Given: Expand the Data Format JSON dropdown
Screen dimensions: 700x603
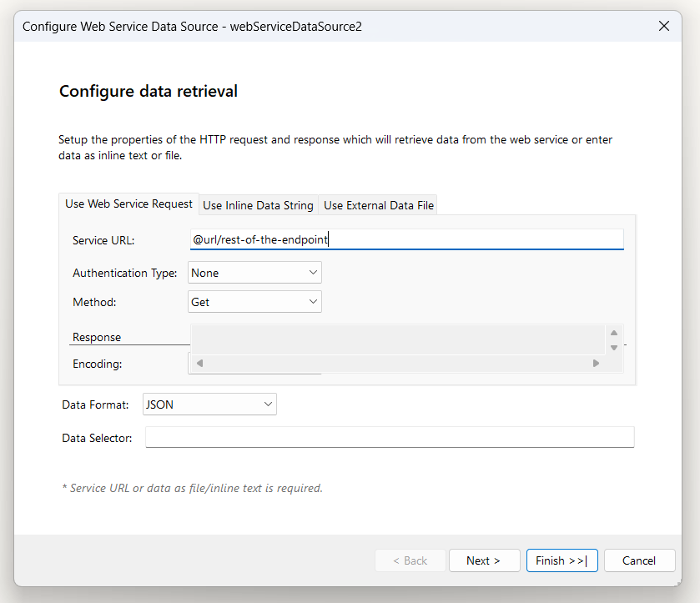Looking at the screenshot, I should pos(209,405).
